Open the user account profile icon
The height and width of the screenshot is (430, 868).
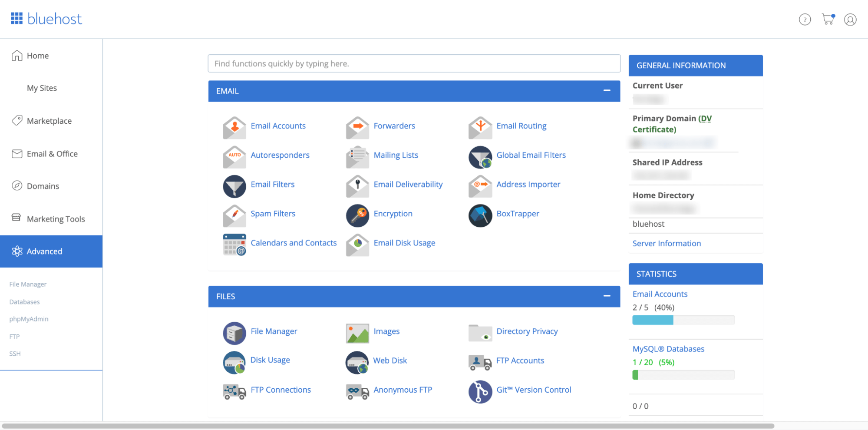850,20
